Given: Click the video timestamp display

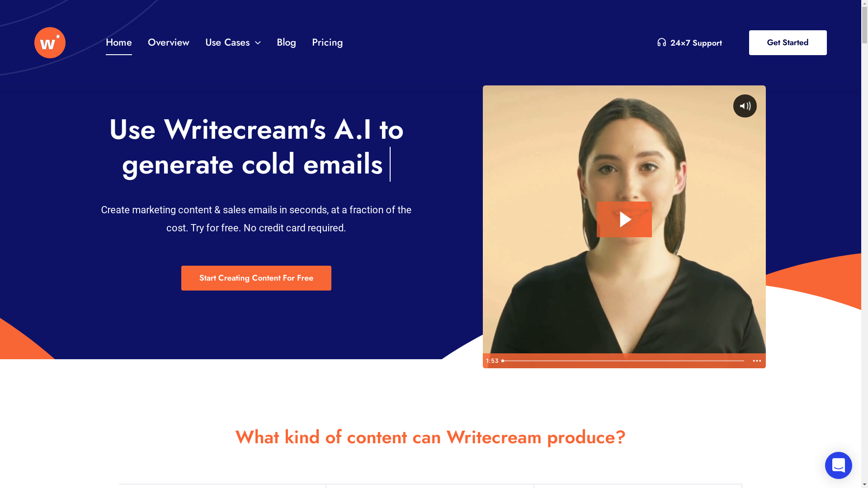Looking at the screenshot, I should (x=492, y=361).
